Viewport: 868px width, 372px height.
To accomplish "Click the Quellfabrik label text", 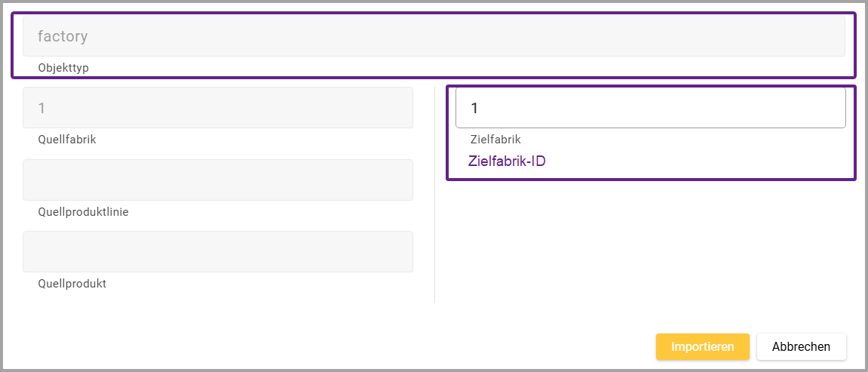I will (x=67, y=140).
